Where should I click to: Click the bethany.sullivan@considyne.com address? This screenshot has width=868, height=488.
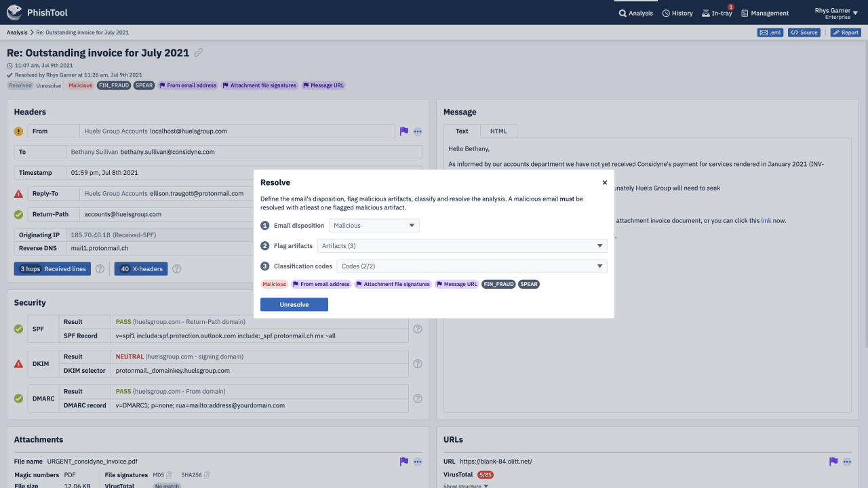[168, 152]
